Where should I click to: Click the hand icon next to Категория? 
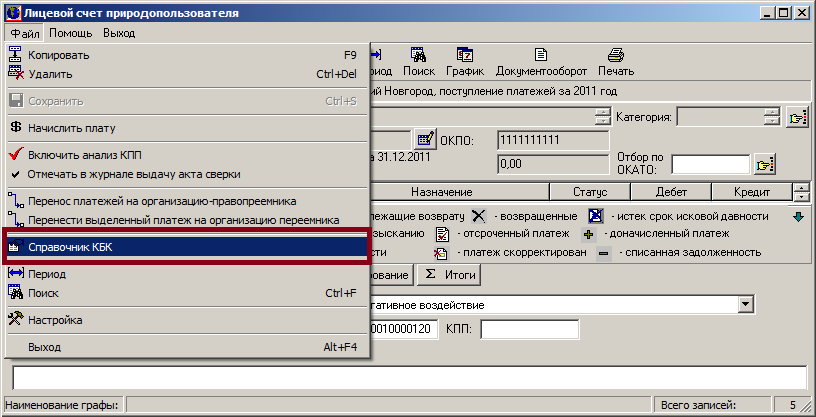point(796,117)
